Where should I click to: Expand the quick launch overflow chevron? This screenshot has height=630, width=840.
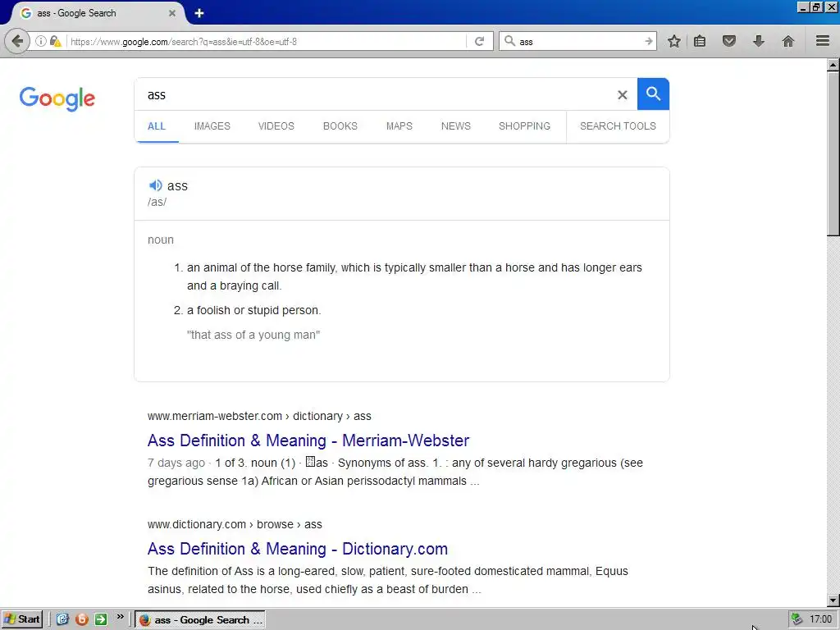click(120, 617)
